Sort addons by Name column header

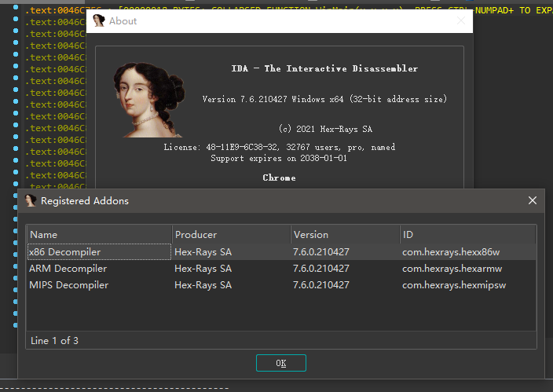point(100,235)
